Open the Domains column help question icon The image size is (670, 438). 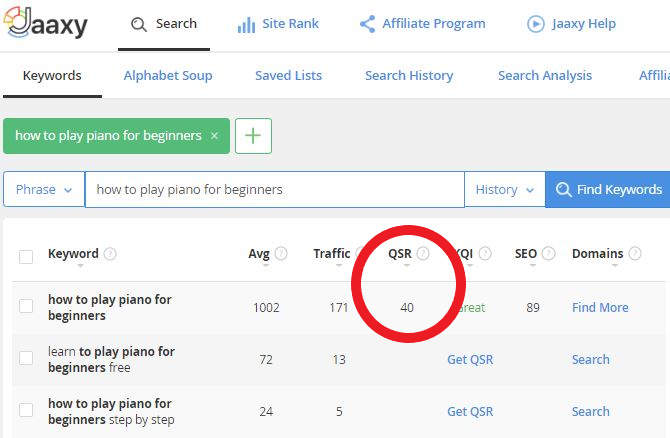[x=635, y=253]
